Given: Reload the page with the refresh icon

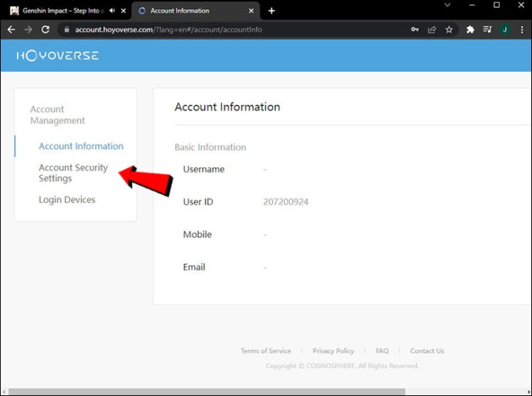Looking at the screenshot, I should click(x=45, y=29).
